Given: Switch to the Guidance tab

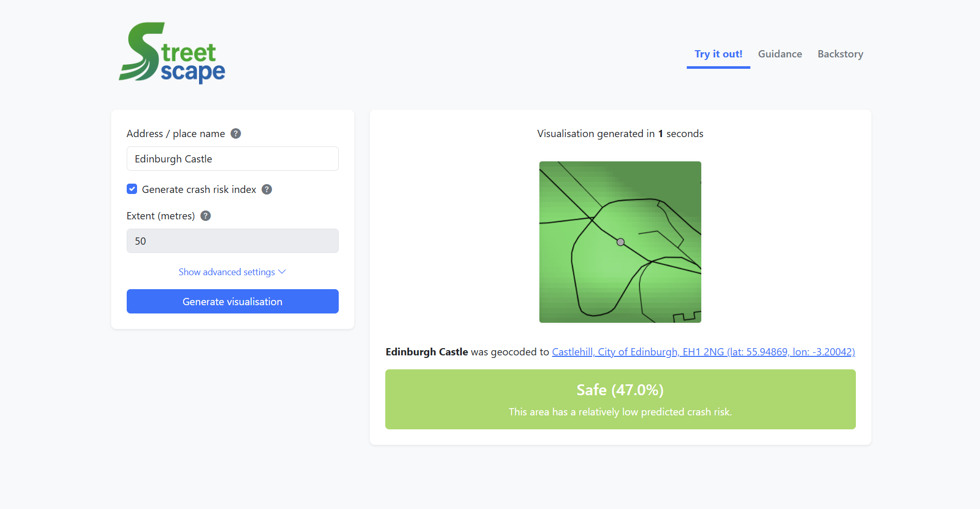Looking at the screenshot, I should coord(780,54).
